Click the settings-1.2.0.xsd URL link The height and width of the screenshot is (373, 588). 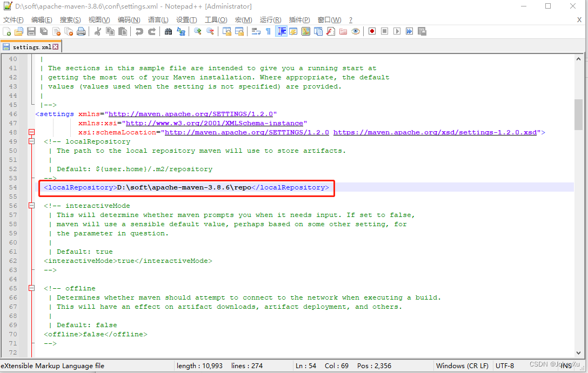435,132
